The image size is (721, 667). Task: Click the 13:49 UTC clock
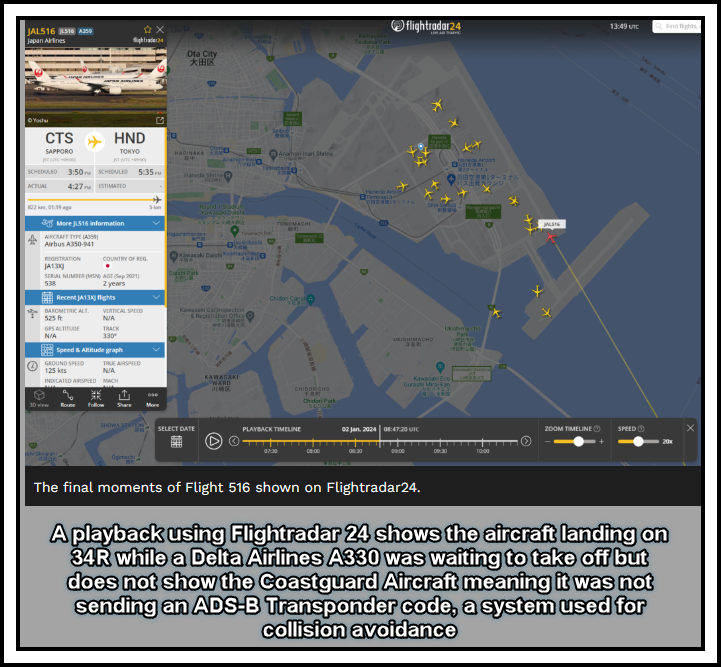tap(624, 27)
